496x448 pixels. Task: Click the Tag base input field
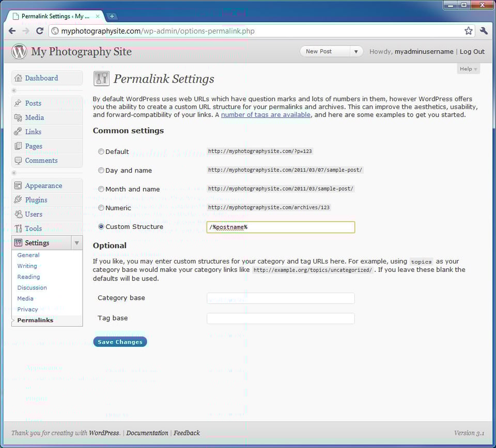coord(281,318)
